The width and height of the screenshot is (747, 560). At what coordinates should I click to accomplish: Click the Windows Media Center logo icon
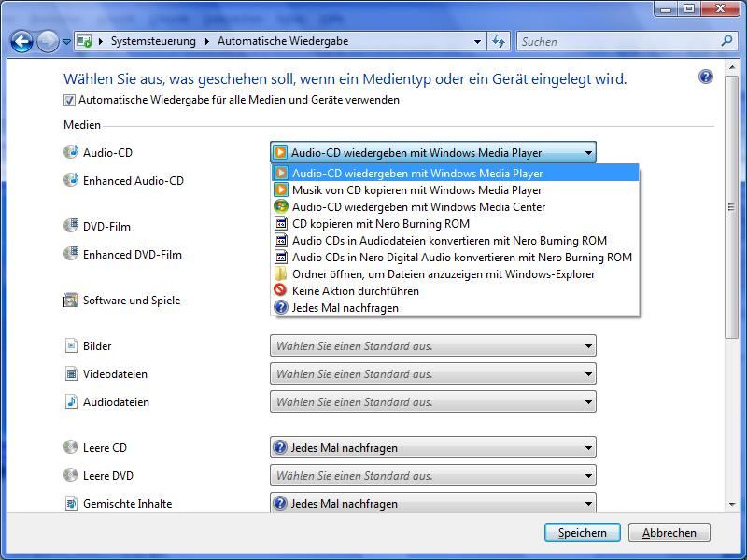coord(281,206)
